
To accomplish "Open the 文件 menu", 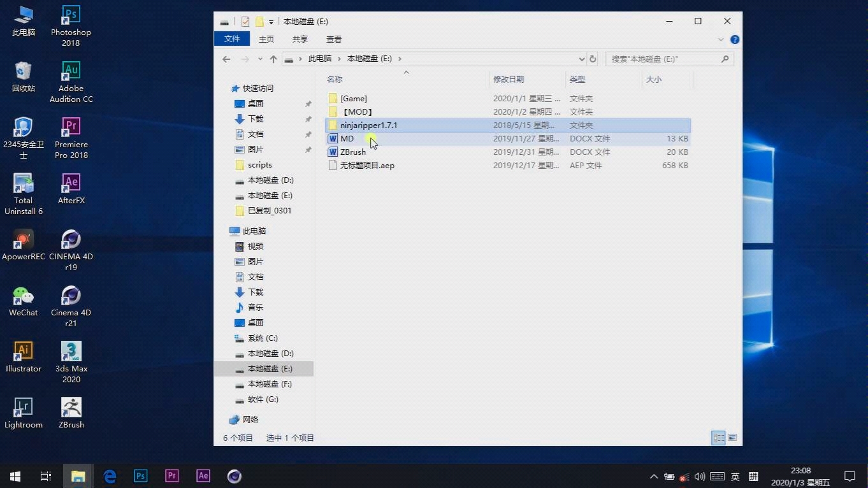I will click(x=232, y=39).
